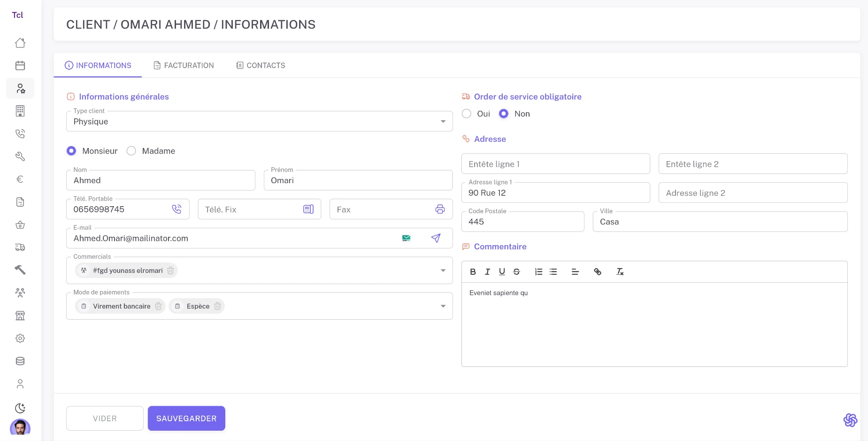Toggle bold formatting in comment editor
Image resolution: width=868 pixels, height=441 pixels.
click(x=473, y=271)
